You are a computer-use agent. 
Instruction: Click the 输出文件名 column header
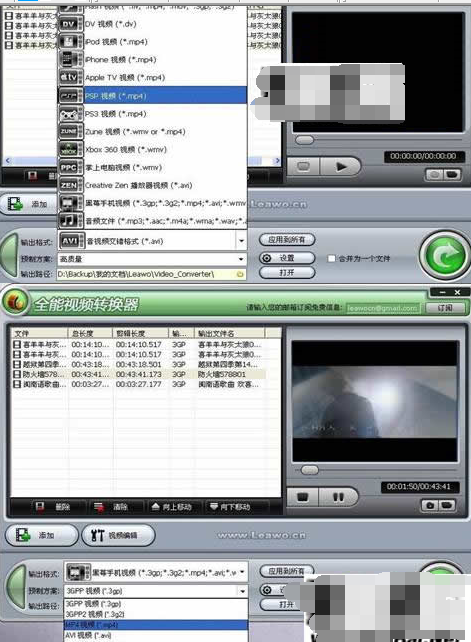point(229,333)
